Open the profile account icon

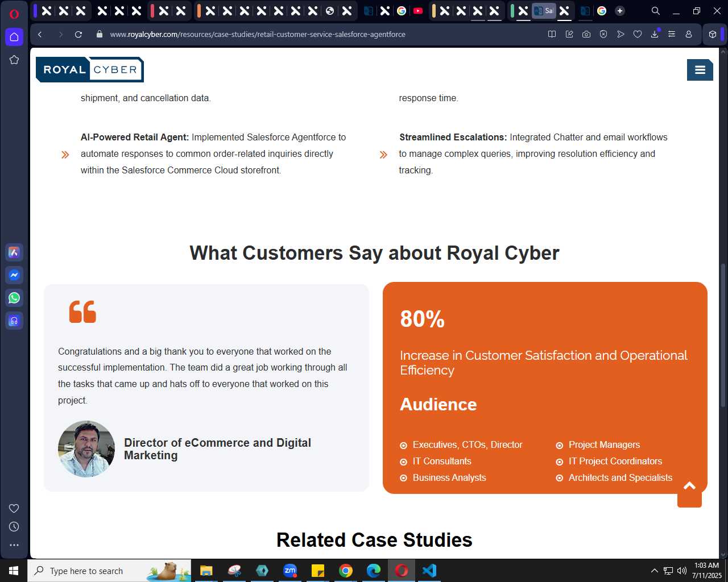point(689,34)
